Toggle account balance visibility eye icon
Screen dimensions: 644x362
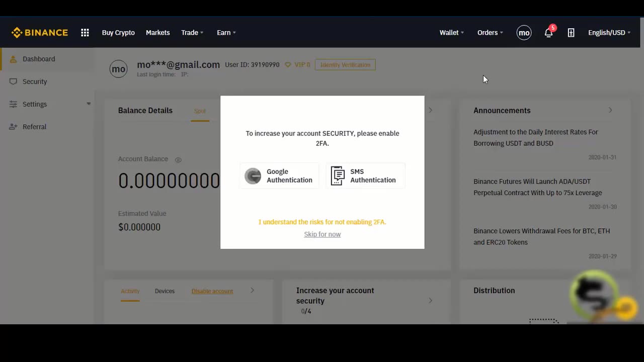(178, 160)
